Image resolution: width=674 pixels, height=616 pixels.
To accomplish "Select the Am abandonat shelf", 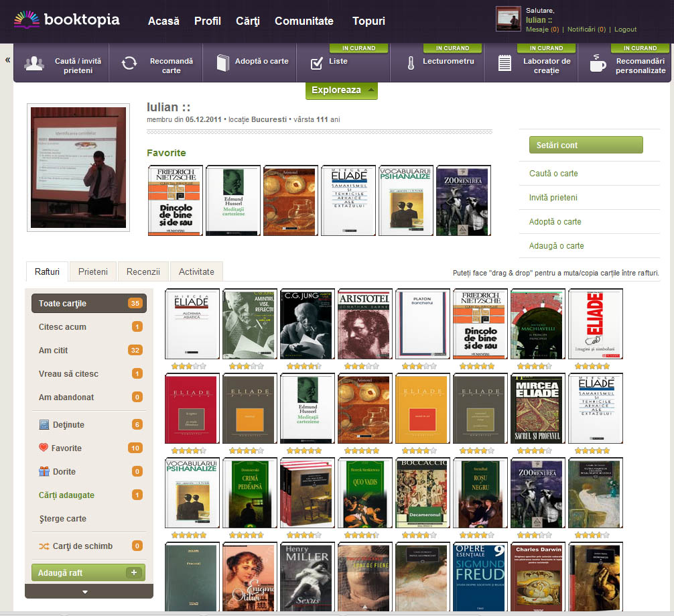I will (x=89, y=397).
